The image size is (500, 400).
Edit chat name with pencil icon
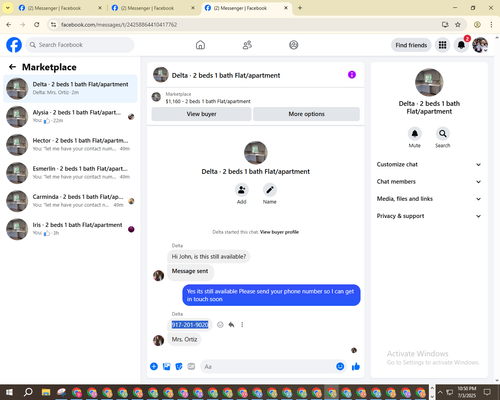tap(270, 190)
